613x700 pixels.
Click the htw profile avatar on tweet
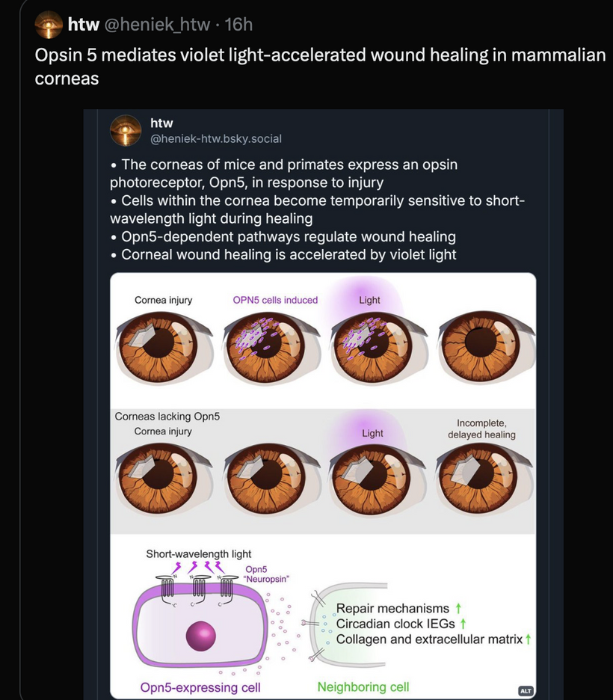point(49,25)
